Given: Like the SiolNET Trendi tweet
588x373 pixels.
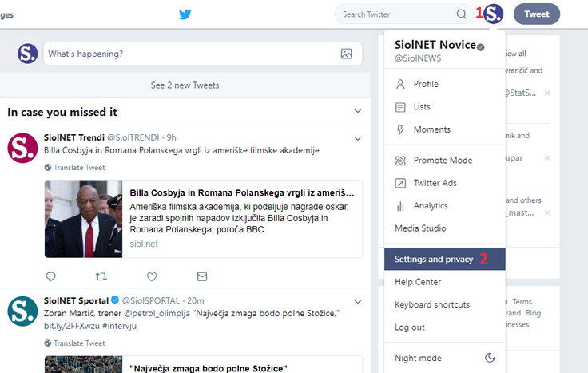Looking at the screenshot, I should tap(152, 276).
